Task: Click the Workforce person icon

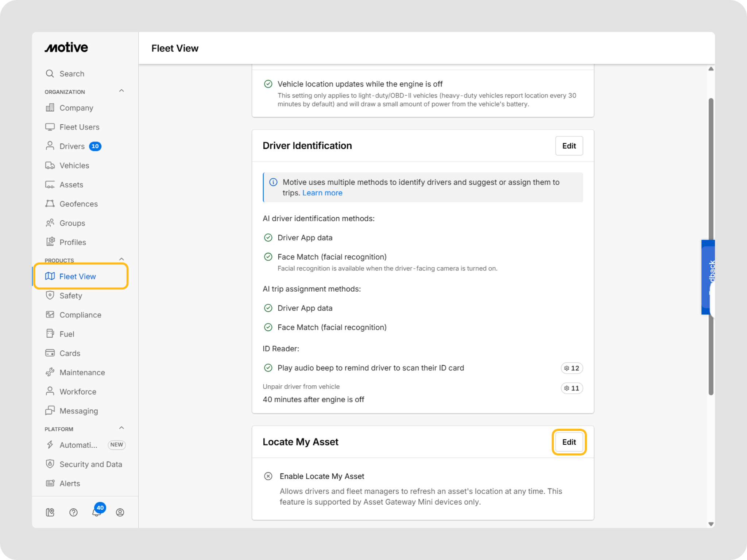Action: 50,391
